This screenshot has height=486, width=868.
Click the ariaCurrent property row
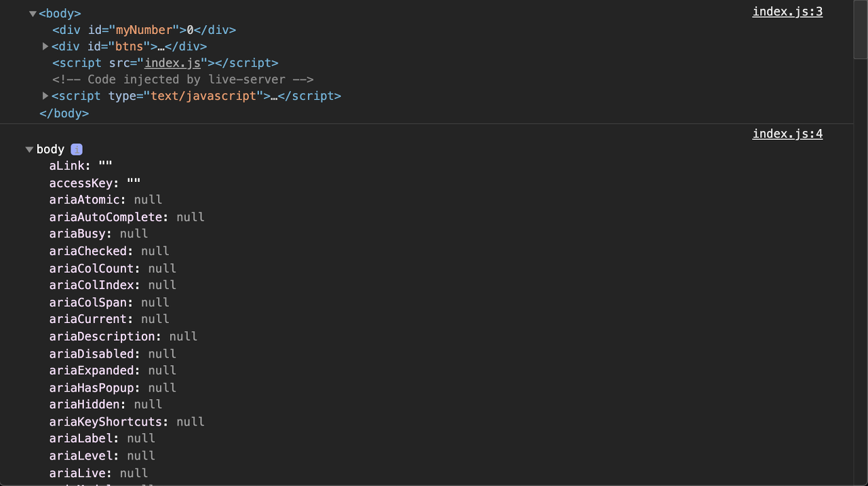pos(109,319)
